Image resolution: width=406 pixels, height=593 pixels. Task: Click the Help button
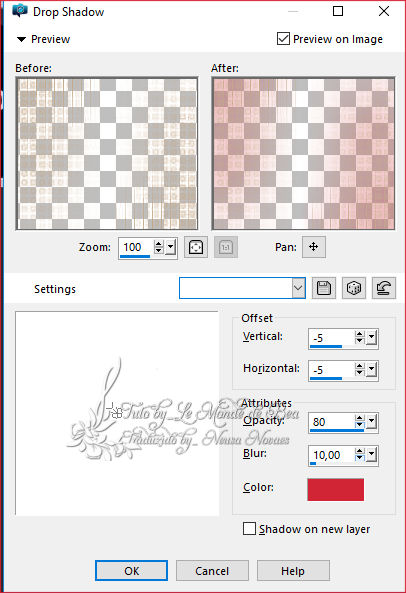[x=293, y=570]
